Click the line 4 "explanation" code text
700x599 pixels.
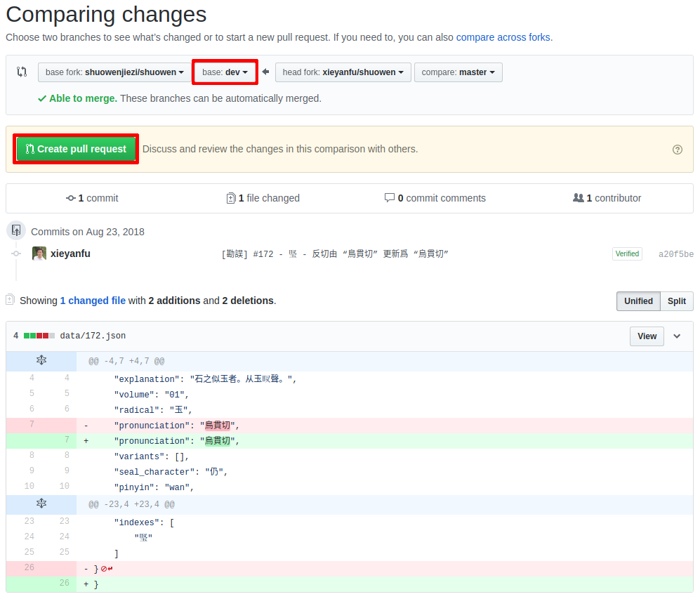click(205, 379)
